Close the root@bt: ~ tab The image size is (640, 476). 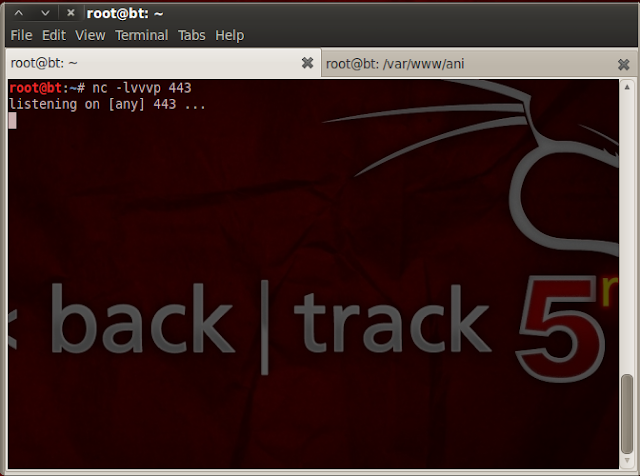pos(307,63)
